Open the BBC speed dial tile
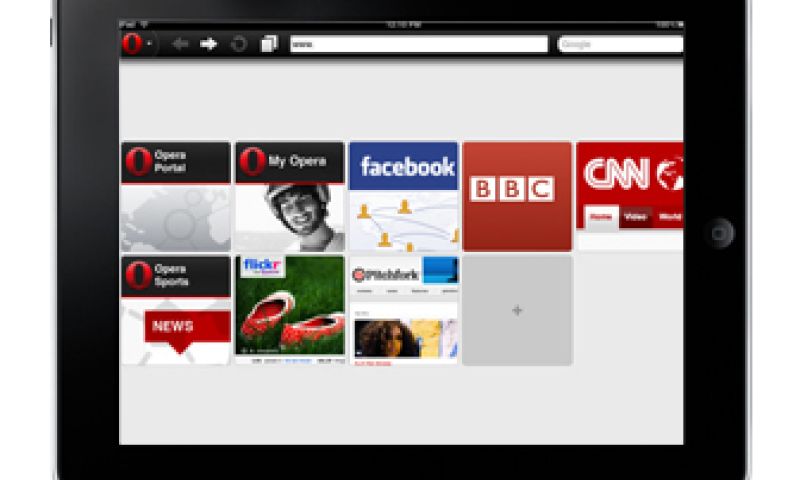Viewport: 800px width, 480px height. point(517,197)
